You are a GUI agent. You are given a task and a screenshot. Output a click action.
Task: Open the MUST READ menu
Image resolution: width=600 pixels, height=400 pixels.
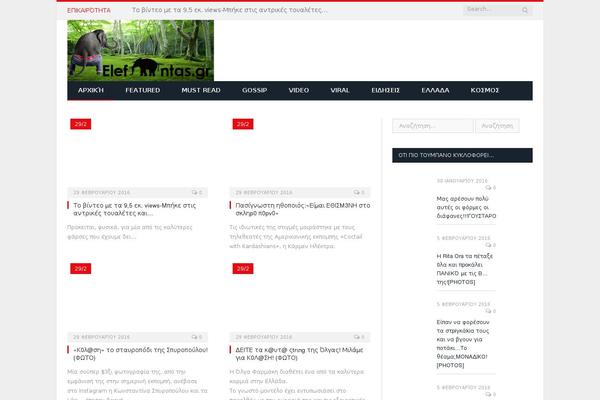[x=201, y=90]
